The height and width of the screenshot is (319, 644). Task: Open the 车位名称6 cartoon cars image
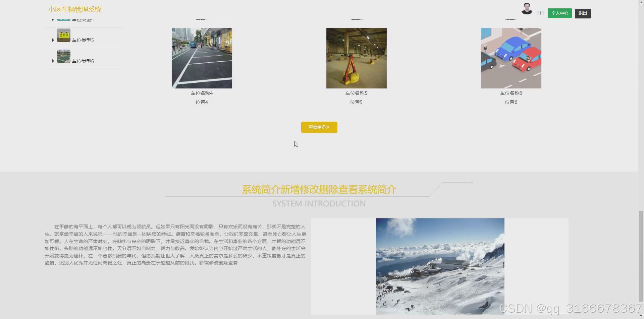pyautogui.click(x=511, y=58)
